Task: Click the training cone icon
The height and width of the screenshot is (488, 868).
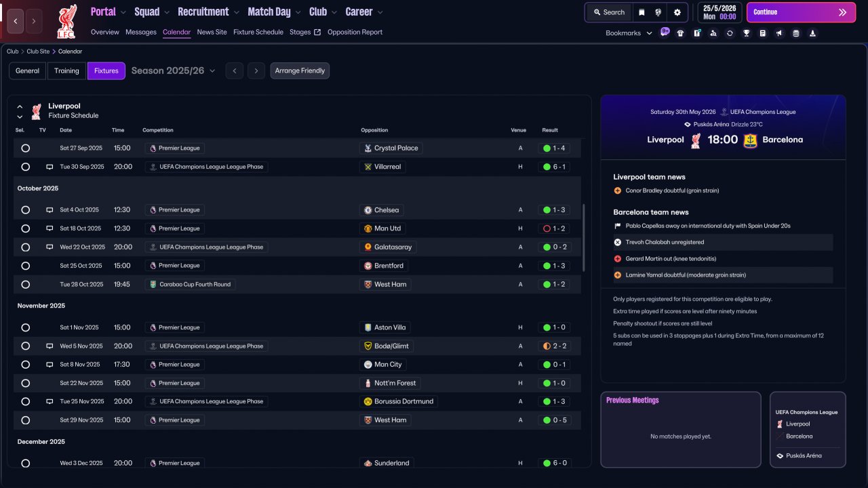Action: [812, 33]
